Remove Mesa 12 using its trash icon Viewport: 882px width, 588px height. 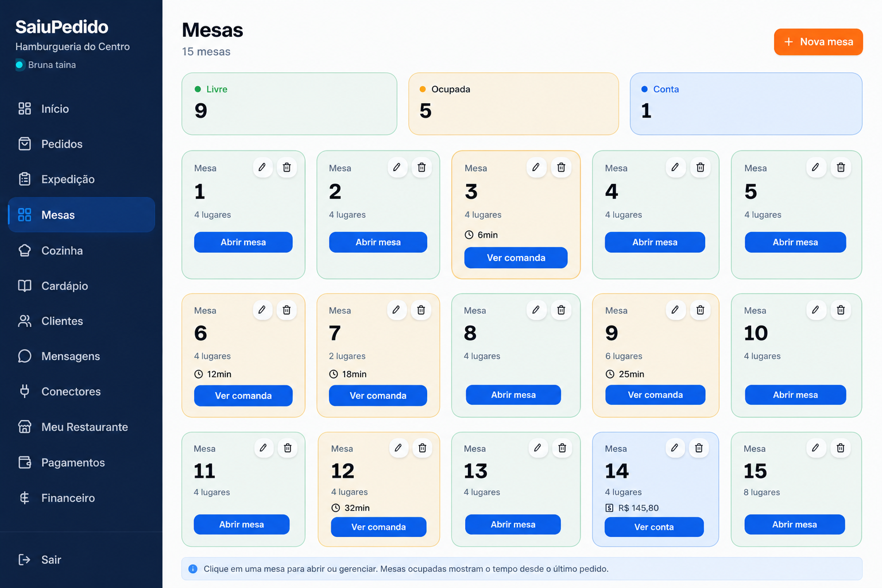(x=422, y=448)
